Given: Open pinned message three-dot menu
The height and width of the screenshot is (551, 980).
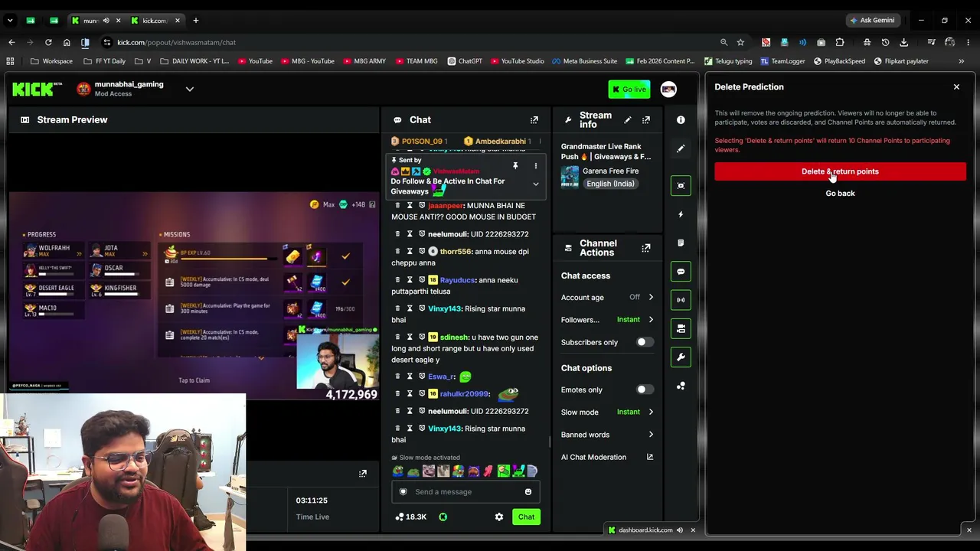Looking at the screenshot, I should pyautogui.click(x=536, y=166).
